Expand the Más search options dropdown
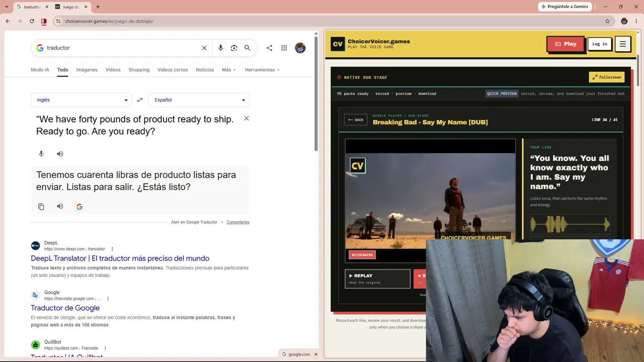This screenshot has height=362, width=644. tap(228, 70)
